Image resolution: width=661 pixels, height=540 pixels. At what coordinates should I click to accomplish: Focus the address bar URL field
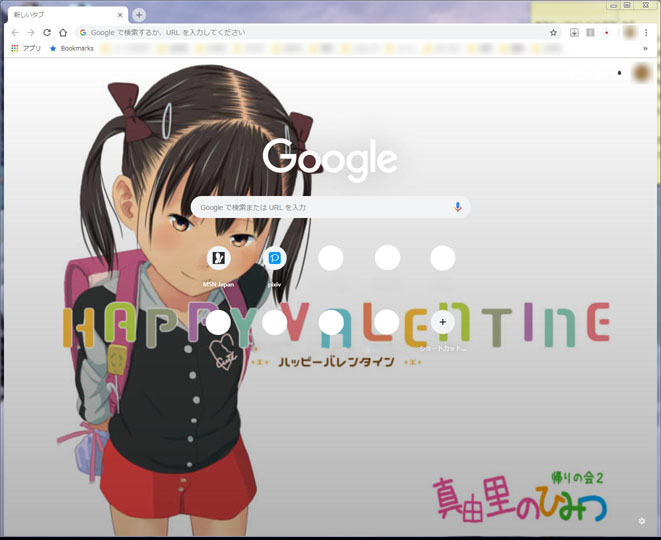point(318,32)
